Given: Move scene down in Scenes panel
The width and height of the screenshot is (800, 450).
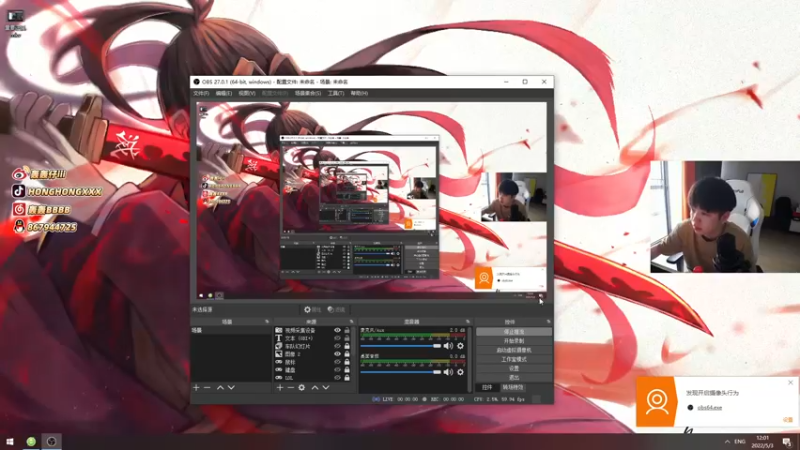Looking at the screenshot, I should [231, 388].
